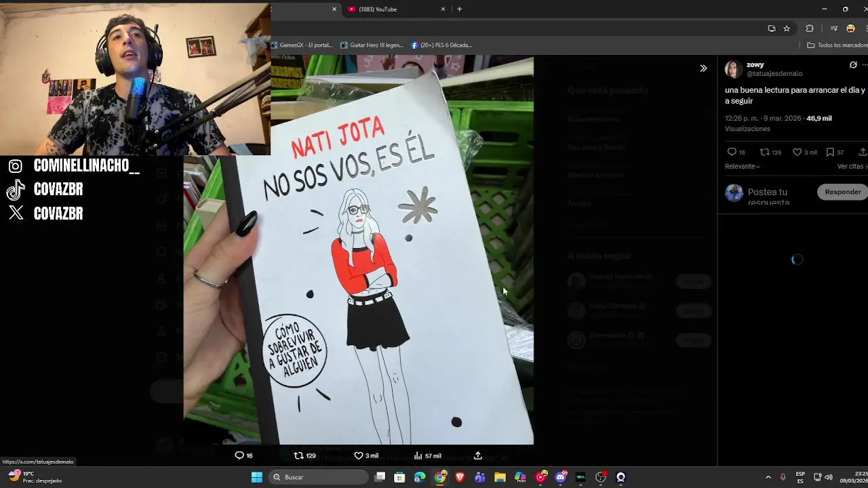The width and height of the screenshot is (868, 488).
Task: Open Microsoft Teams from taskbar
Action: [480, 477]
